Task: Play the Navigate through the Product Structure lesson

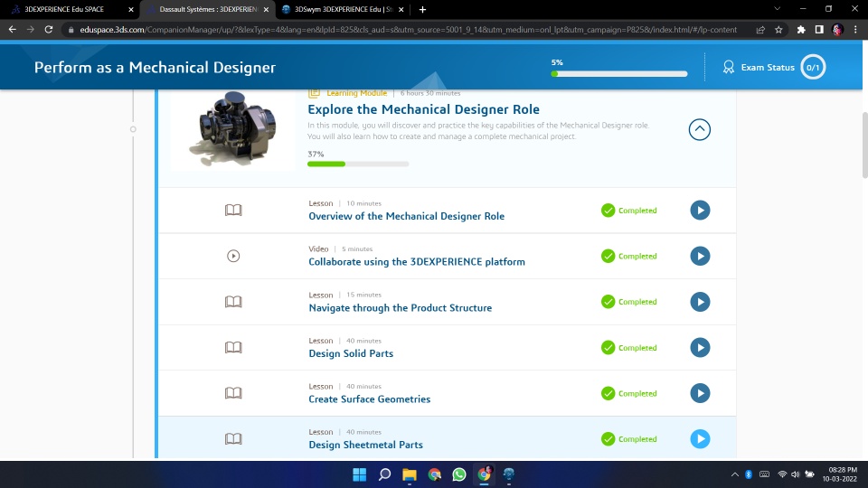Action: tap(700, 302)
